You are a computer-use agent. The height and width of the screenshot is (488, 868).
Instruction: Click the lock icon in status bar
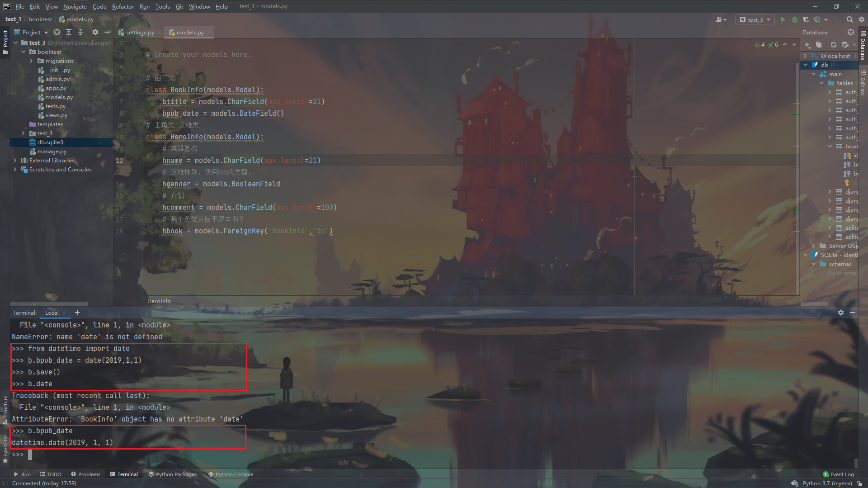[860, 483]
